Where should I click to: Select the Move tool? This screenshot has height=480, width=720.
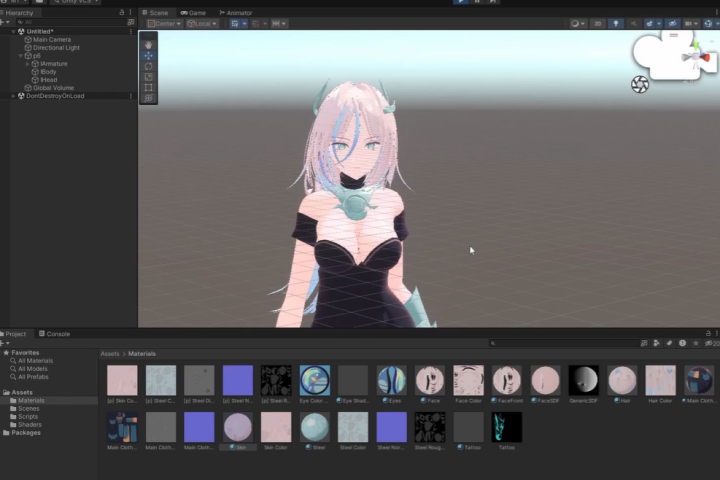point(148,56)
